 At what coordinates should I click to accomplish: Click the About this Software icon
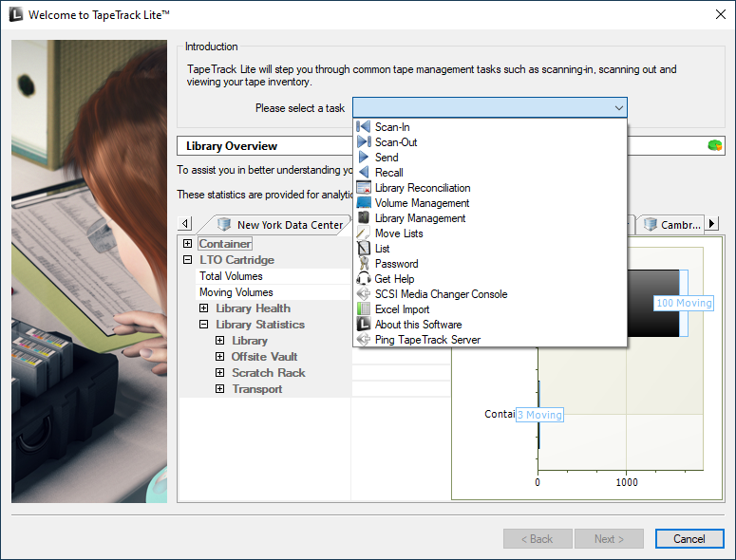(364, 324)
